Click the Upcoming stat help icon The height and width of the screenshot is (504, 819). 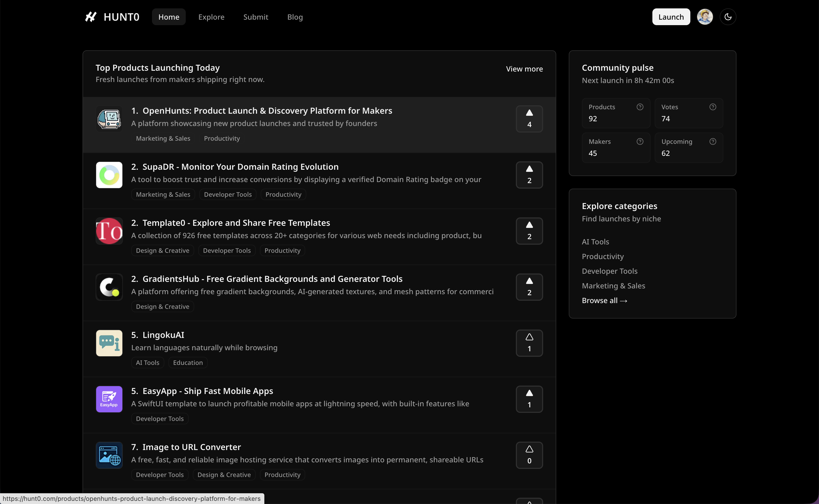click(713, 142)
